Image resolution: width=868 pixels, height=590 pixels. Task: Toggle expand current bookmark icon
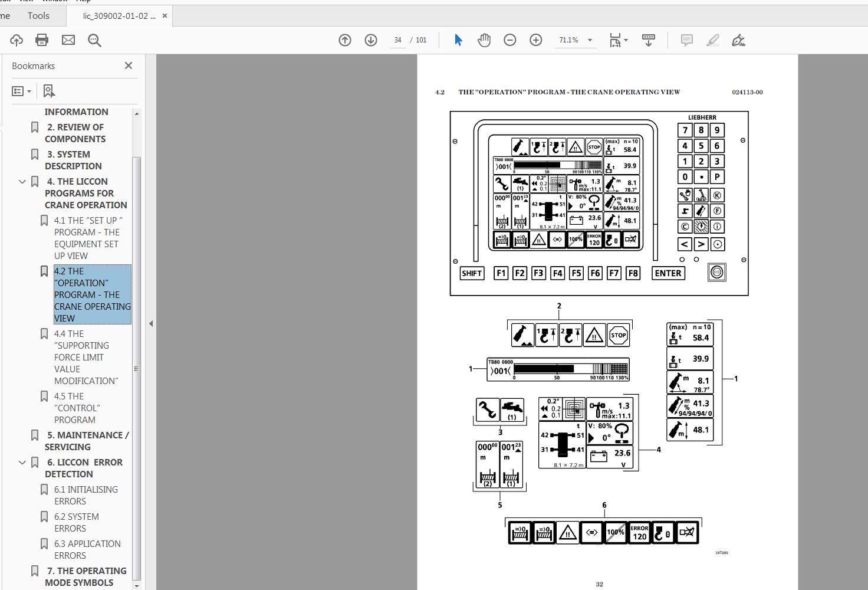point(49,90)
